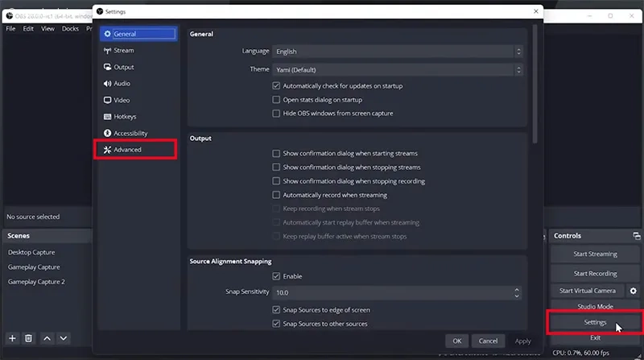This screenshot has height=360, width=644.
Task: Click the monitor icon beside Output
Action: pyautogui.click(x=107, y=67)
